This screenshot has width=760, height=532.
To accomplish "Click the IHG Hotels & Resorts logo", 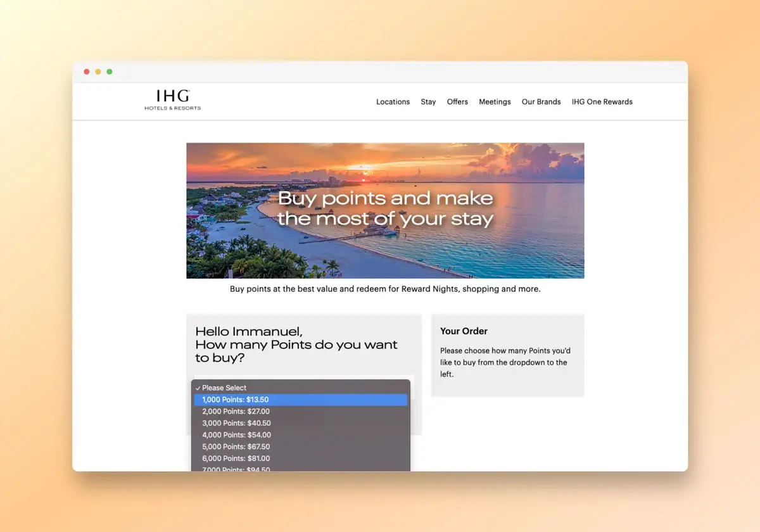I will pos(172,100).
